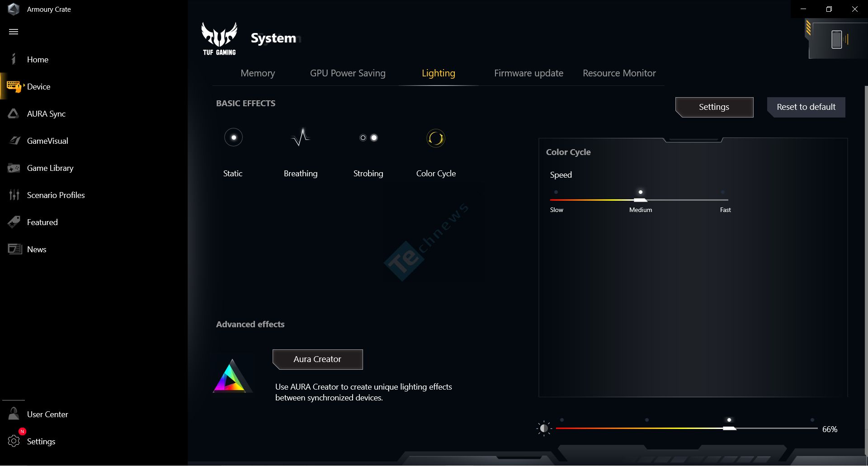This screenshot has height=466, width=868.
Task: Click the Game Library sidebar label
Action: (x=50, y=168)
